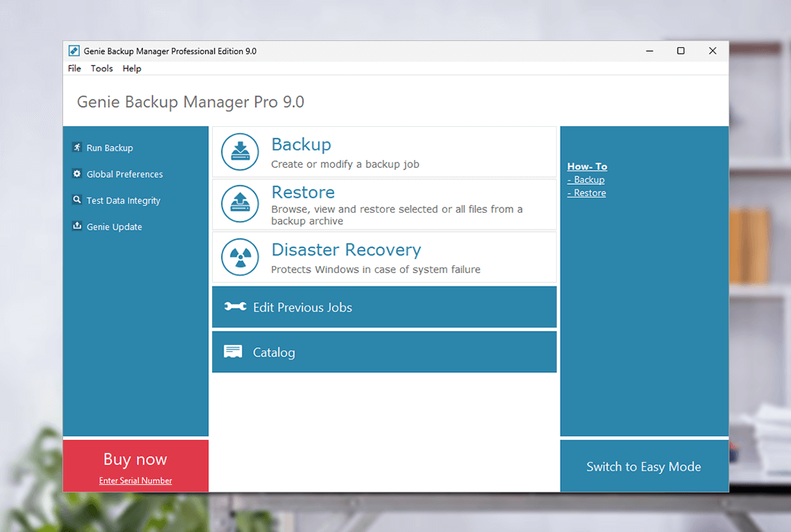Click the wrench icon beside Edit Previous Jobs
The image size is (791, 532).
point(235,306)
